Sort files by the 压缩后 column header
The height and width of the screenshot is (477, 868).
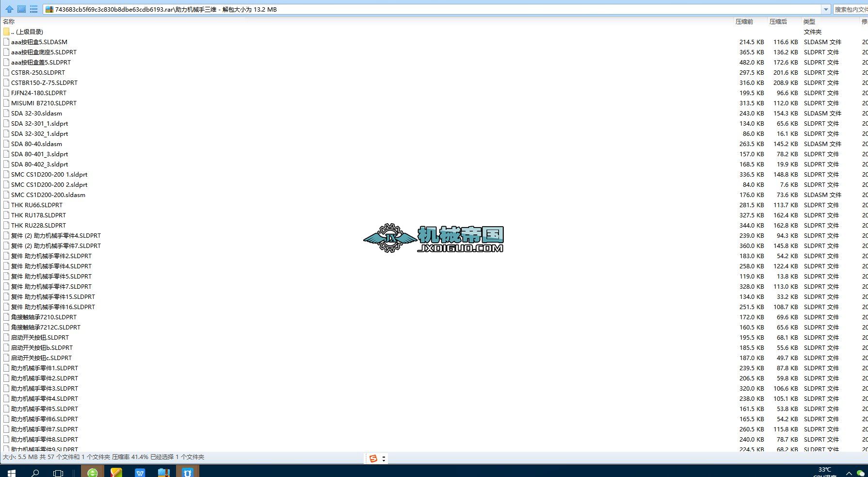(778, 21)
